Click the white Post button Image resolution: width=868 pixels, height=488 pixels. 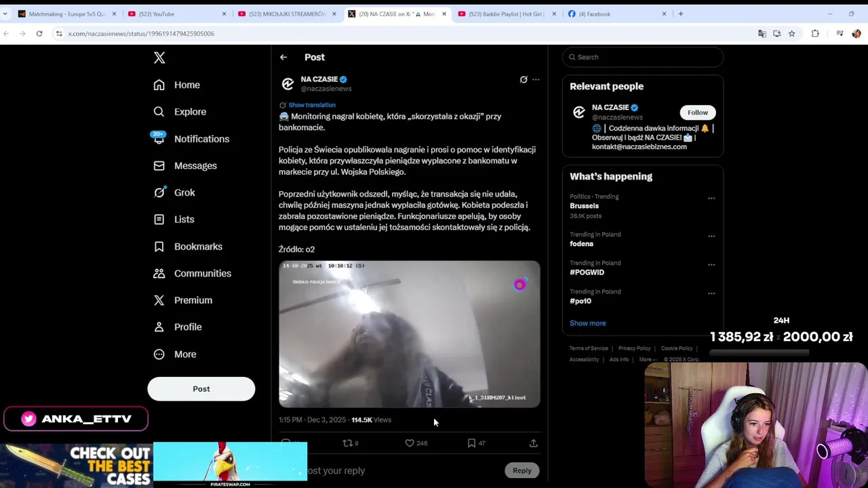201,389
